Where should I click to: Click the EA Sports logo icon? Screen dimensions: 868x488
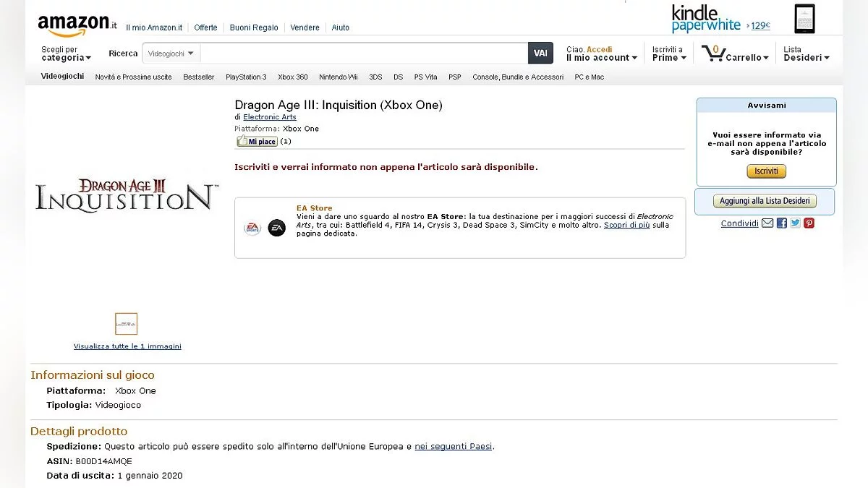[252, 228]
